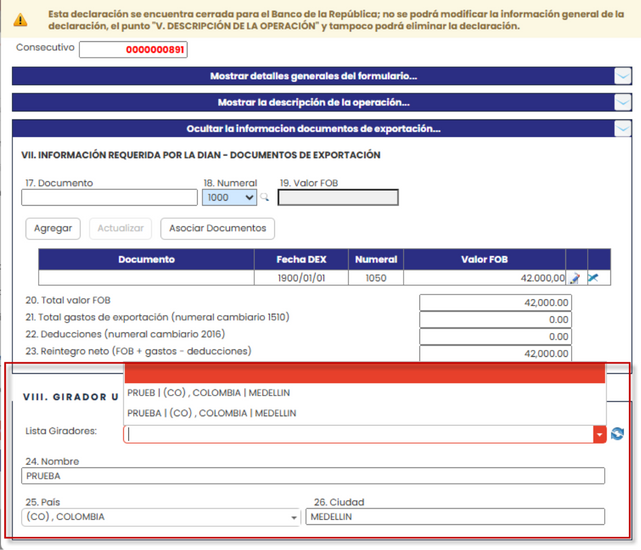Expand general form details arrow
Image resolution: width=641 pixels, height=550 pixels.
click(622, 76)
